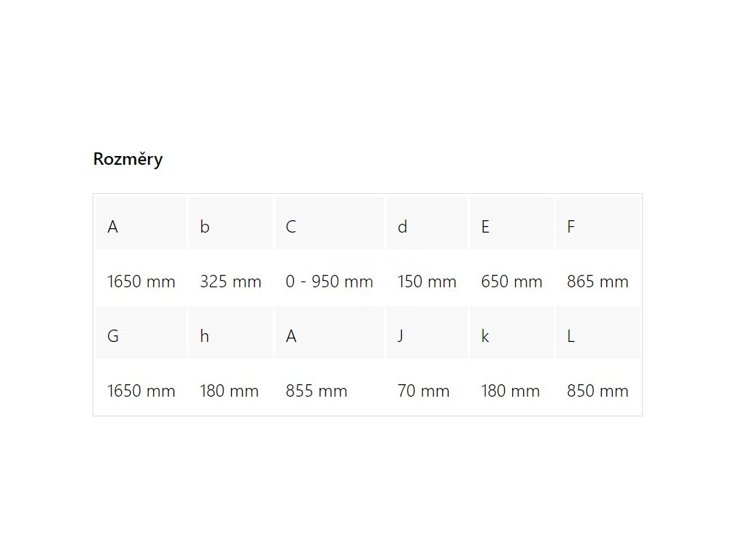Click the 150 mm value cell
This screenshot has width=747, height=560.
pos(427,278)
